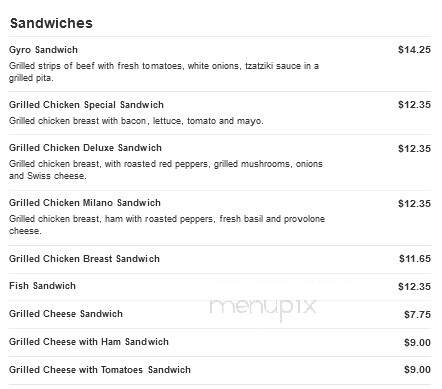The image size is (442, 389).
Task: Click the Grilled Chicken Milano Sandwich price
Action: pyautogui.click(x=414, y=203)
